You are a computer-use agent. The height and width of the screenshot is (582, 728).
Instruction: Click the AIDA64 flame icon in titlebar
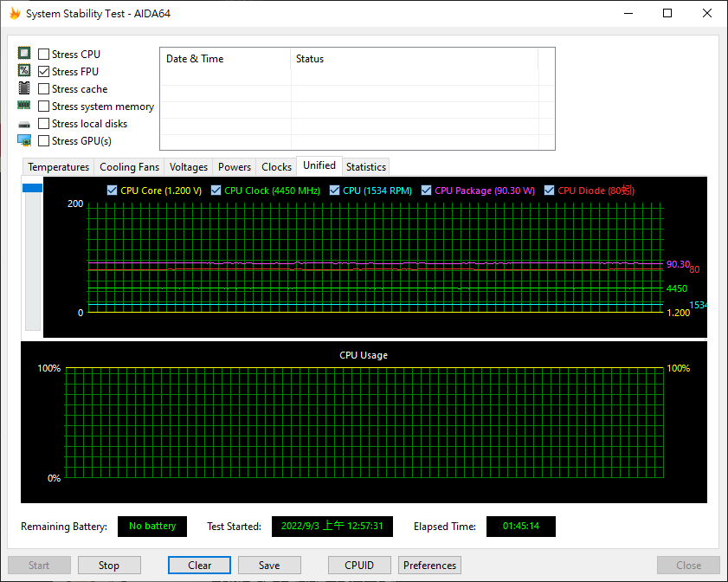[15, 13]
